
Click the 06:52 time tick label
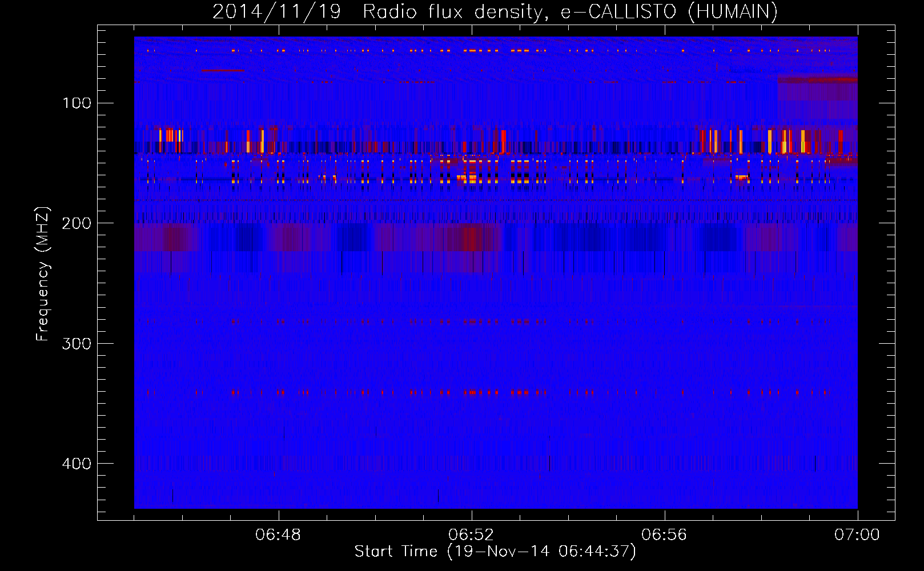[x=471, y=535]
